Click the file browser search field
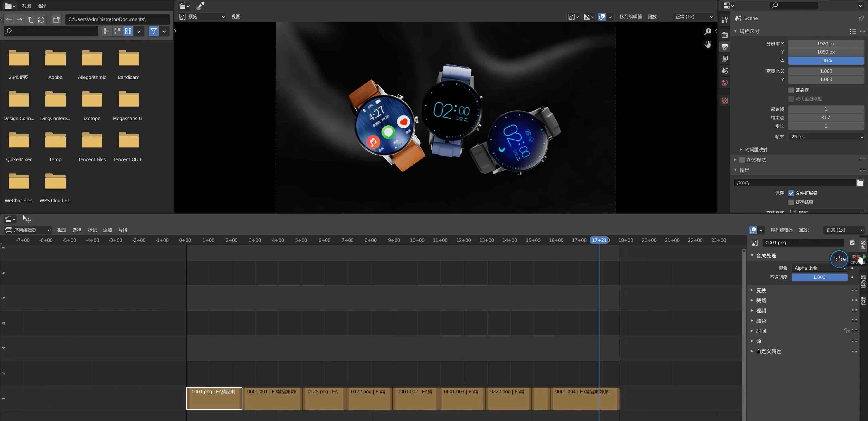This screenshot has height=421, width=868. (51, 31)
